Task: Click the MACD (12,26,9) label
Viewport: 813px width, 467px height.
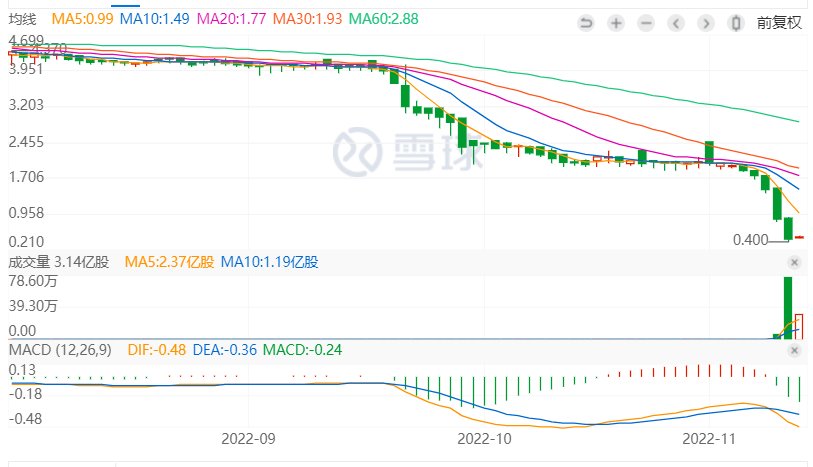Action: [60, 350]
